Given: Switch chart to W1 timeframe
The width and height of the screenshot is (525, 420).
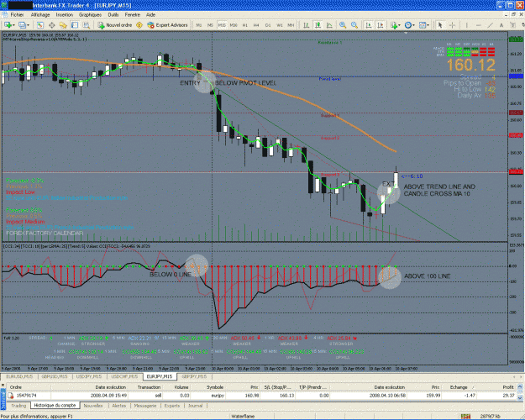Looking at the screenshot, I should coord(280,25).
